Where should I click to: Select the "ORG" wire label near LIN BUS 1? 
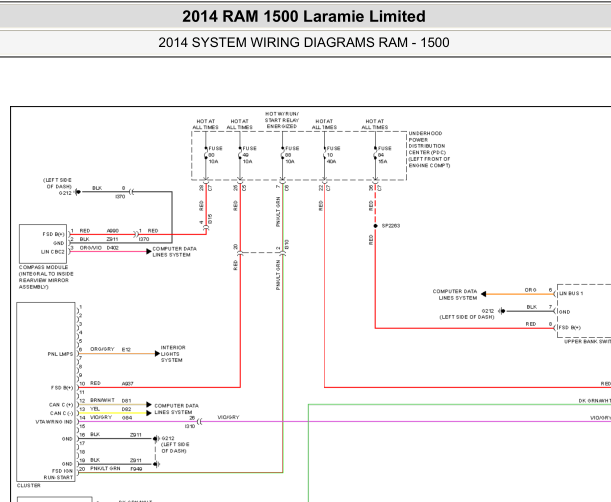coord(530,290)
